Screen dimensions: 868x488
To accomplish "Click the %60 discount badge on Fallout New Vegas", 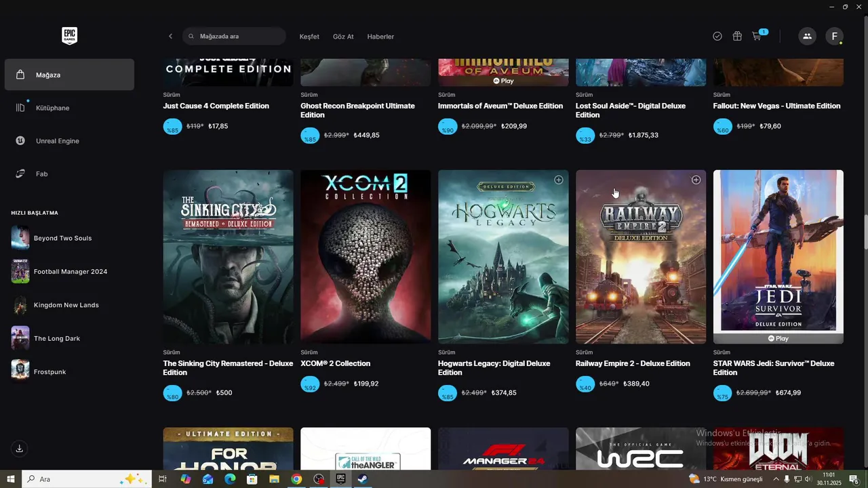I will point(723,127).
